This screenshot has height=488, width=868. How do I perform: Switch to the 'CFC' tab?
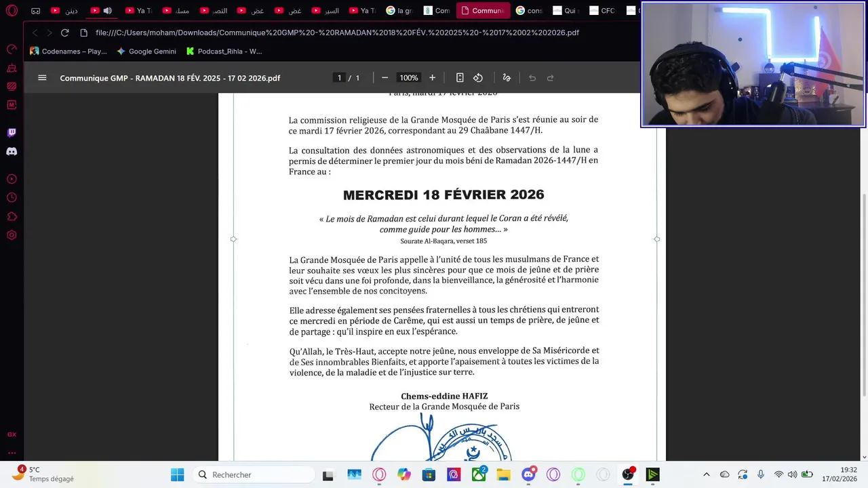pyautogui.click(x=602, y=11)
